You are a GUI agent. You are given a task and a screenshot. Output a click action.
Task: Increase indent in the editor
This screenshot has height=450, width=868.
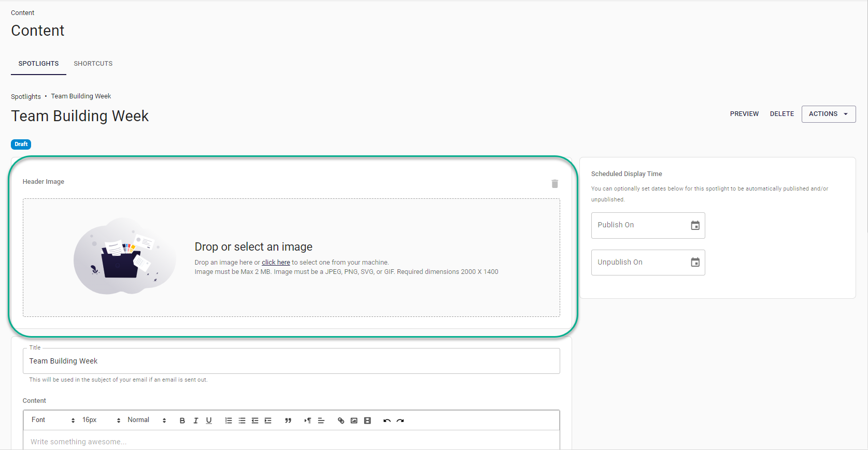(268, 420)
